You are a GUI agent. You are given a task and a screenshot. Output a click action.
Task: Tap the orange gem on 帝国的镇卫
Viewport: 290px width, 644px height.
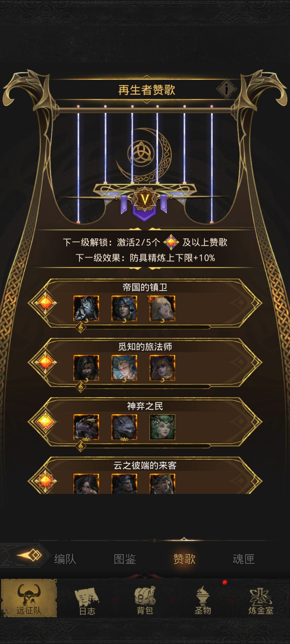[x=45, y=303]
